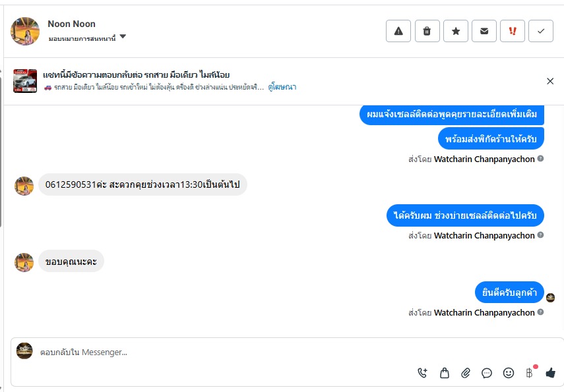Image resolution: width=564 pixels, height=392 pixels.
Task: Click Noon Noon's profile picture in header
Action: [25, 31]
